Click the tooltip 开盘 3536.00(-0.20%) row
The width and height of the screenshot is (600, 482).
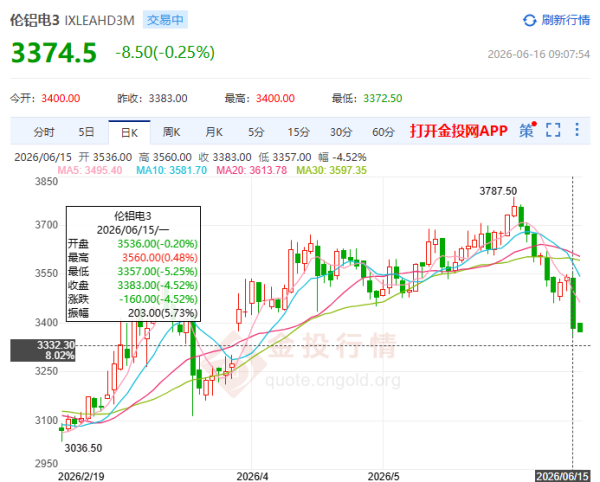(x=133, y=244)
